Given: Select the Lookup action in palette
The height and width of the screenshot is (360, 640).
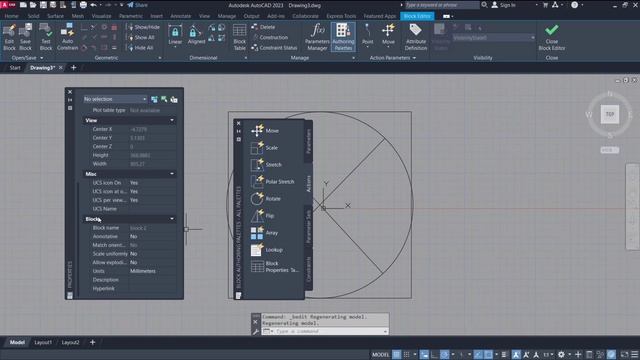Looking at the screenshot, I should [x=267, y=250].
